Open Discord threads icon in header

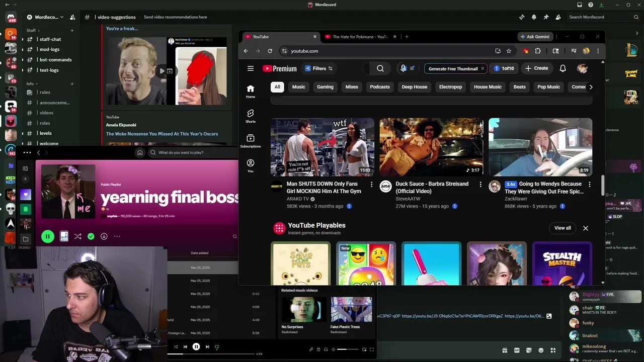pos(522,17)
